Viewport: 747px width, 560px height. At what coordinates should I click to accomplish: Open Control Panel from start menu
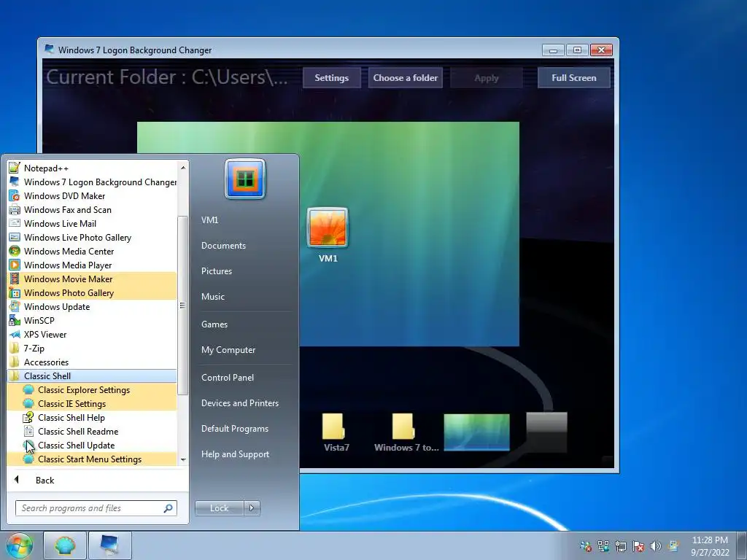tap(245, 378)
